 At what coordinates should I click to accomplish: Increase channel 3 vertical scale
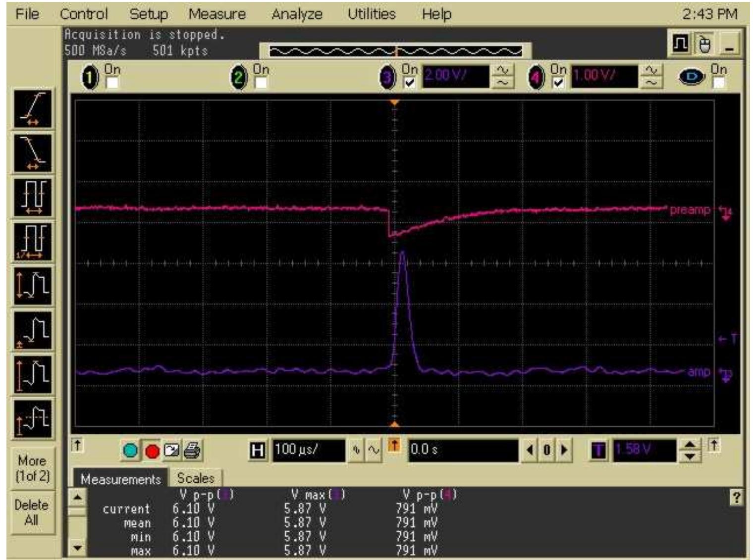(502, 71)
